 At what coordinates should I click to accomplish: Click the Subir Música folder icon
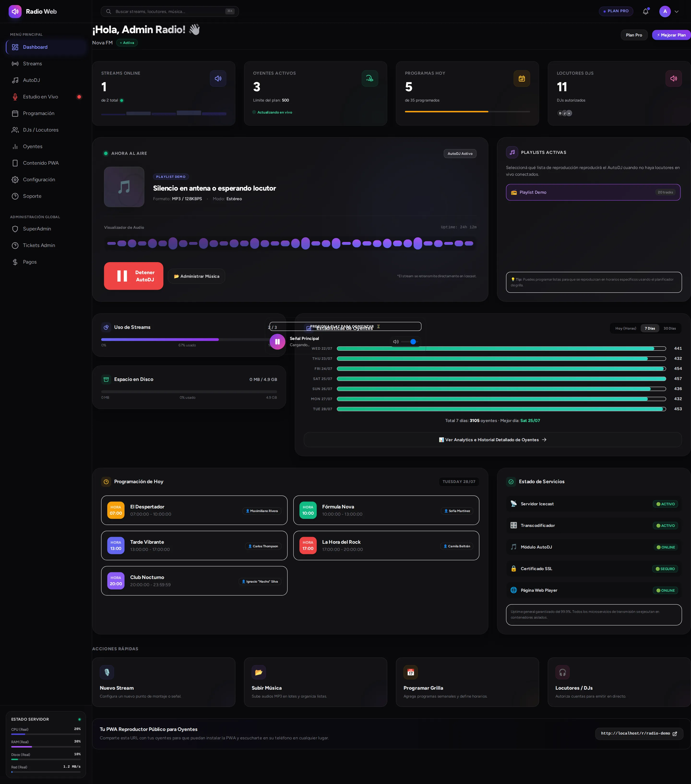259,672
